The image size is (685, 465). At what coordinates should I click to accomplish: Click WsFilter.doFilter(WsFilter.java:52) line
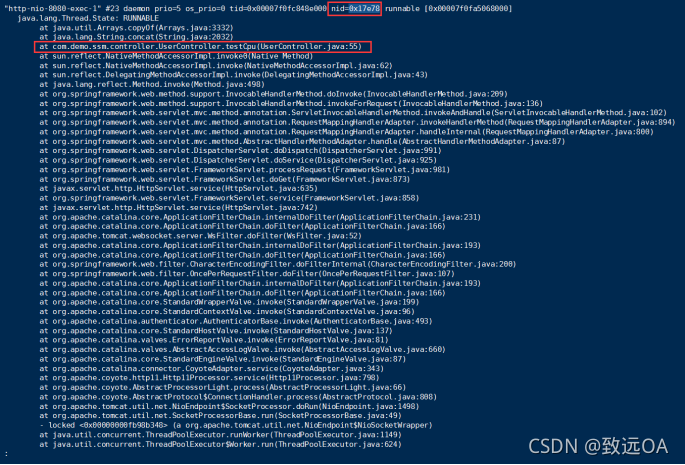point(201,236)
